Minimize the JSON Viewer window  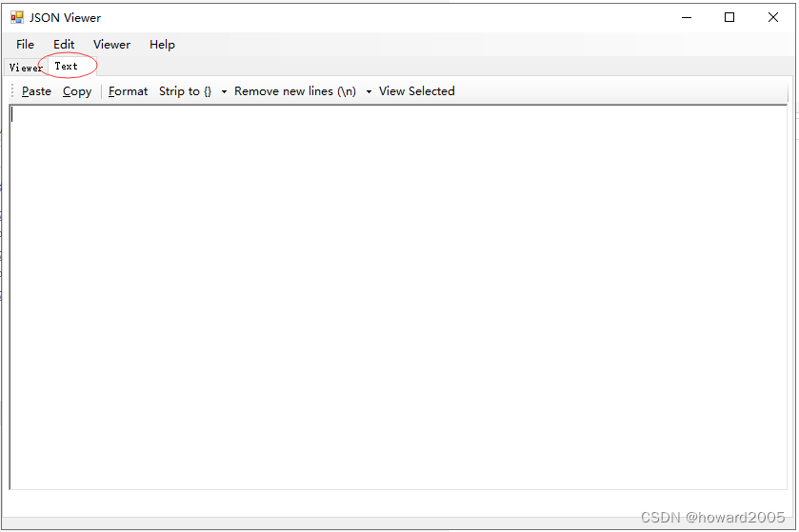coord(687,17)
